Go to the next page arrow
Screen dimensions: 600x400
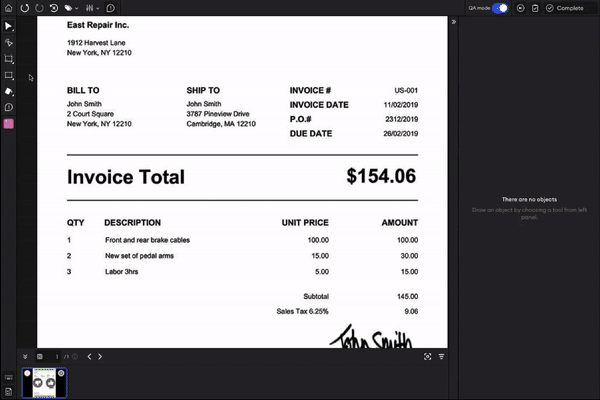pos(100,357)
